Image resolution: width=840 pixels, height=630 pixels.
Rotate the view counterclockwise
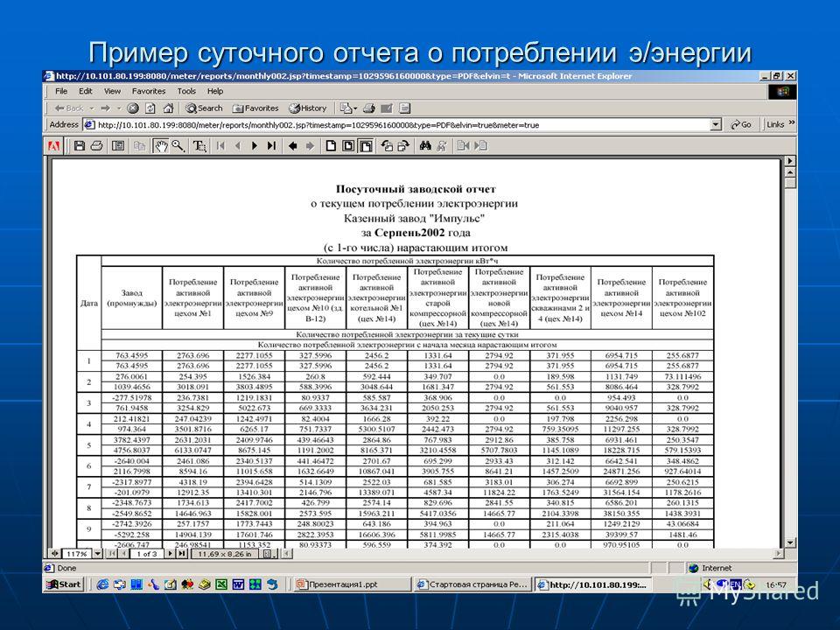pyautogui.click(x=387, y=146)
